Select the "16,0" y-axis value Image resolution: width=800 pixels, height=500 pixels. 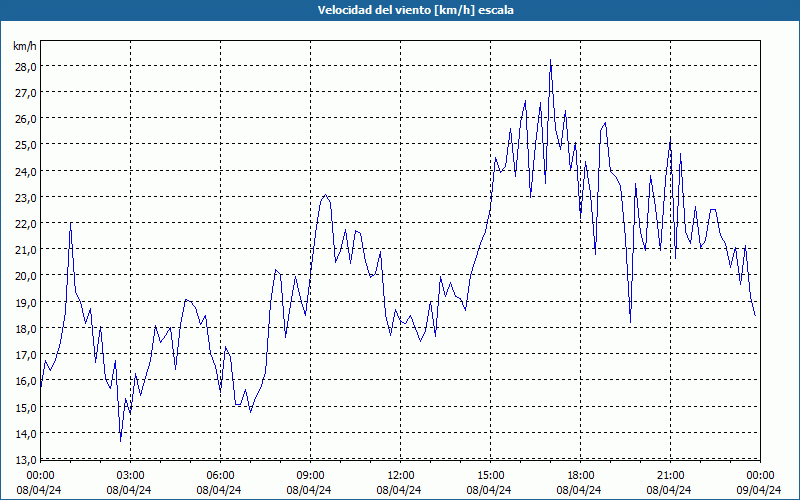26,381
